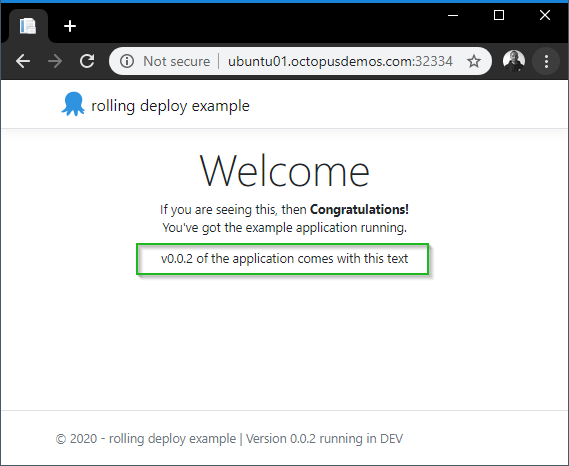This screenshot has width=569, height=466.
Task: Click the Welcome heading
Action: 284,171
